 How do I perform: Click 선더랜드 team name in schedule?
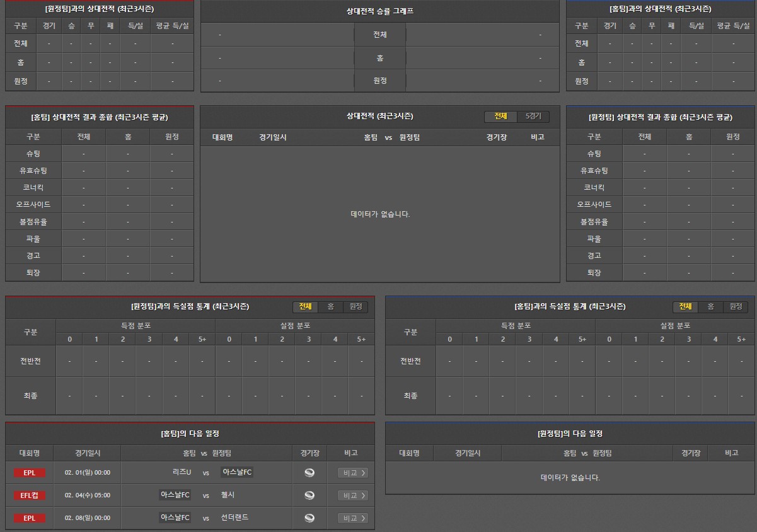coord(234,518)
